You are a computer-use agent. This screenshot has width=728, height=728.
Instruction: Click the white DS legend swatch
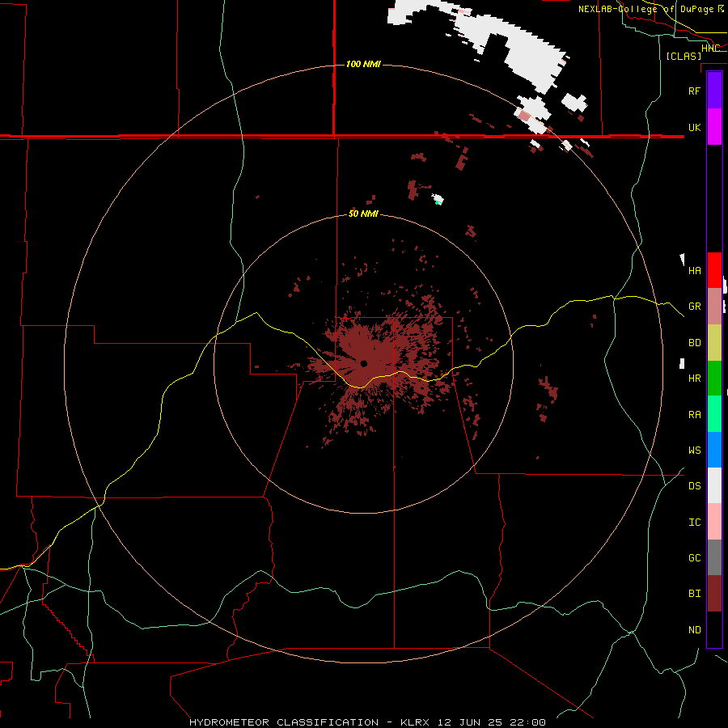(714, 485)
